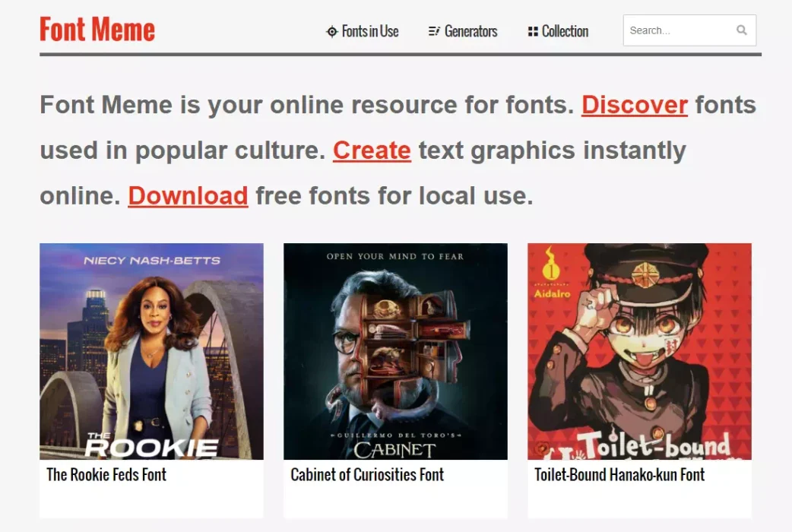Follow the Create link
The height and width of the screenshot is (532, 792).
(x=372, y=150)
